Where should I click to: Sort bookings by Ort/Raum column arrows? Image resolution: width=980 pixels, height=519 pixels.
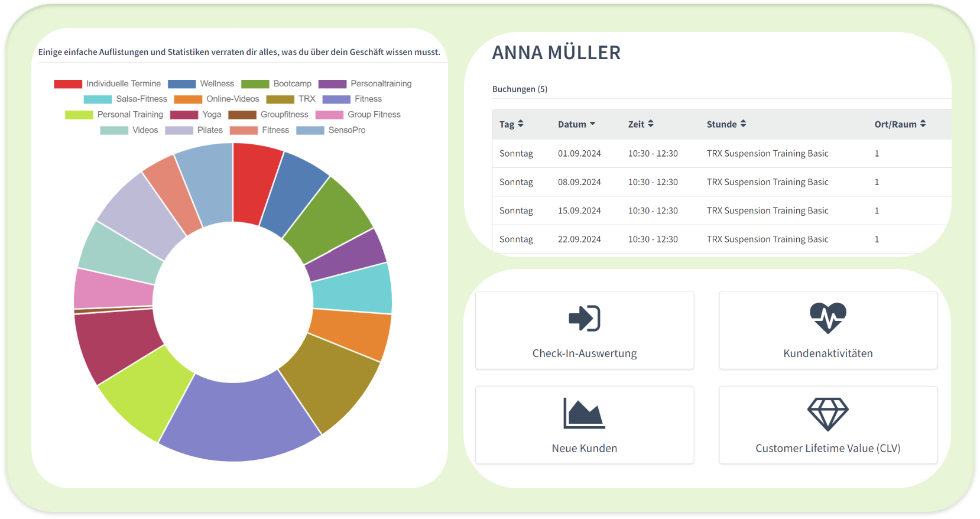point(923,124)
